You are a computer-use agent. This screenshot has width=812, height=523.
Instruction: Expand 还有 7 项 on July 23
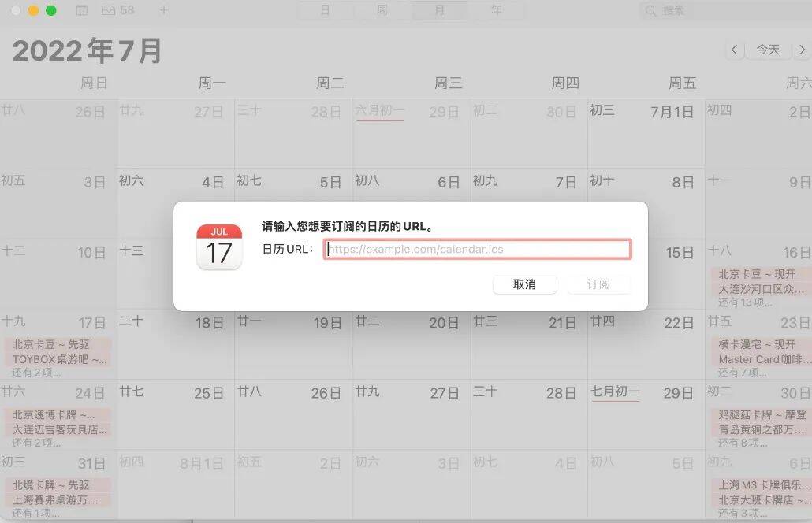coord(742,373)
